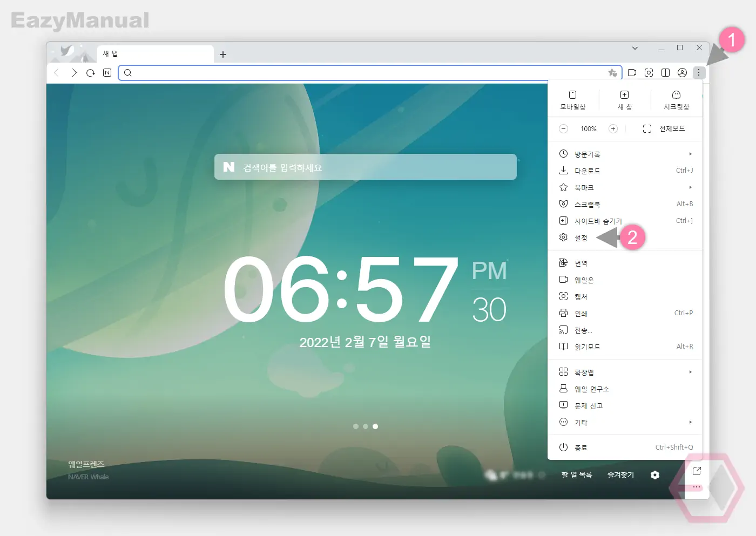Open 스크랩북 from the menu
Image resolution: width=756 pixels, height=536 pixels.
[x=625, y=205]
